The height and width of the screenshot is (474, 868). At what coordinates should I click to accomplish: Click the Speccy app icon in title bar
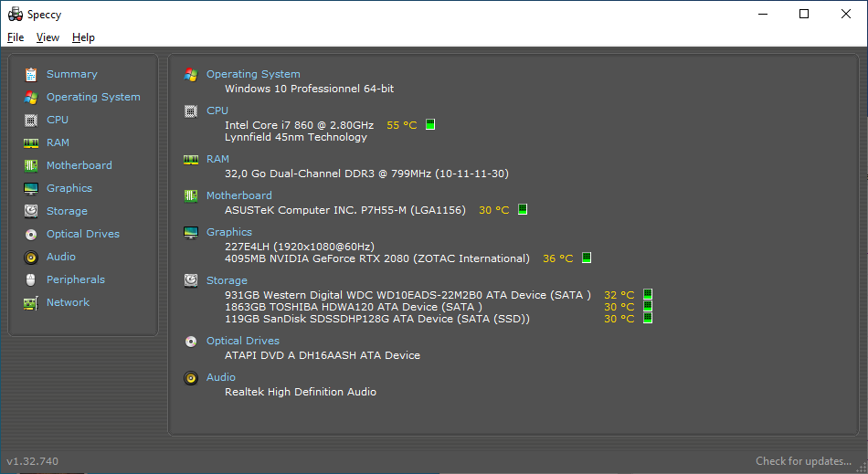pyautogui.click(x=16, y=14)
